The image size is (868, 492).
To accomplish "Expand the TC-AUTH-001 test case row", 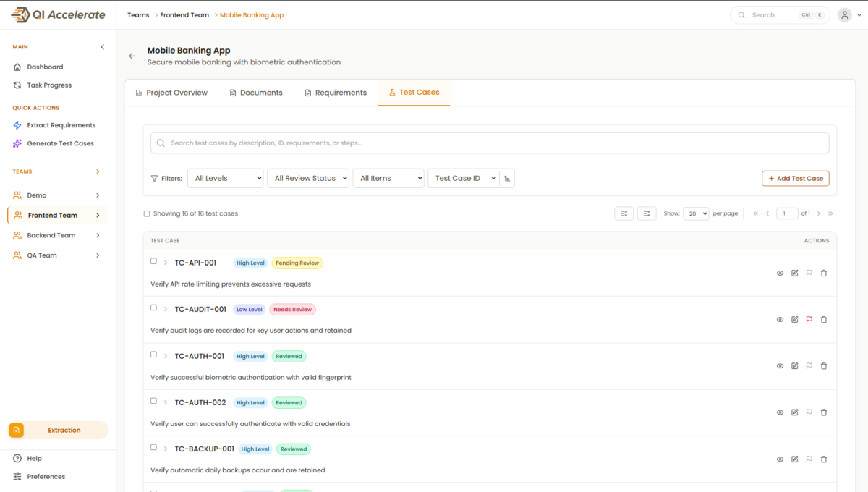I will (x=166, y=356).
